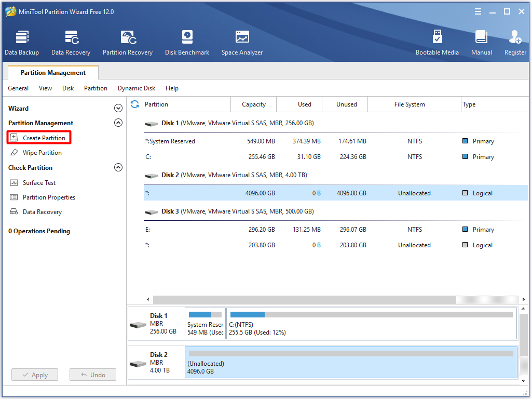
Task: Click the 0 Operations Pending label
Action: click(39, 231)
